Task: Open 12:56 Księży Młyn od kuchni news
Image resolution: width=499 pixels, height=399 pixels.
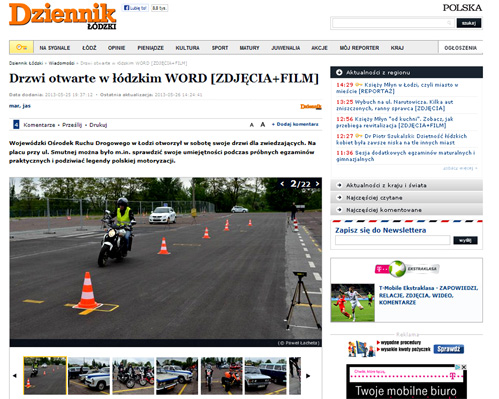Action: (x=395, y=122)
